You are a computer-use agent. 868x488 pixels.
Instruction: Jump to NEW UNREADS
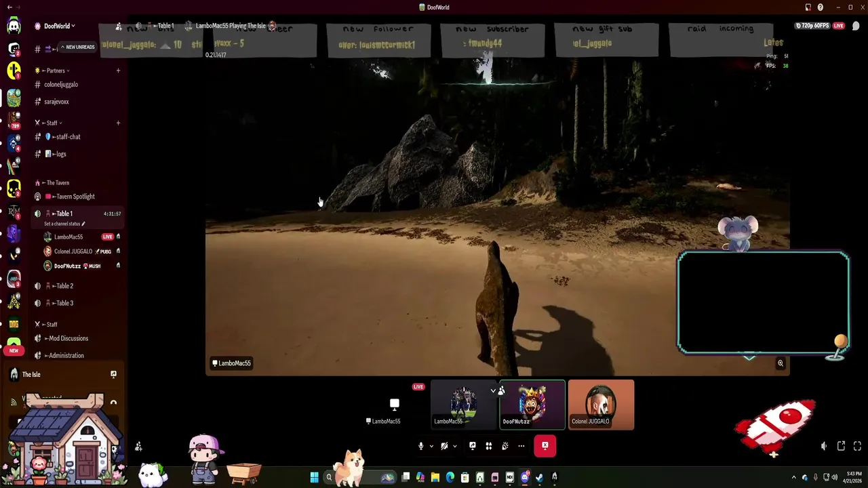tap(78, 47)
